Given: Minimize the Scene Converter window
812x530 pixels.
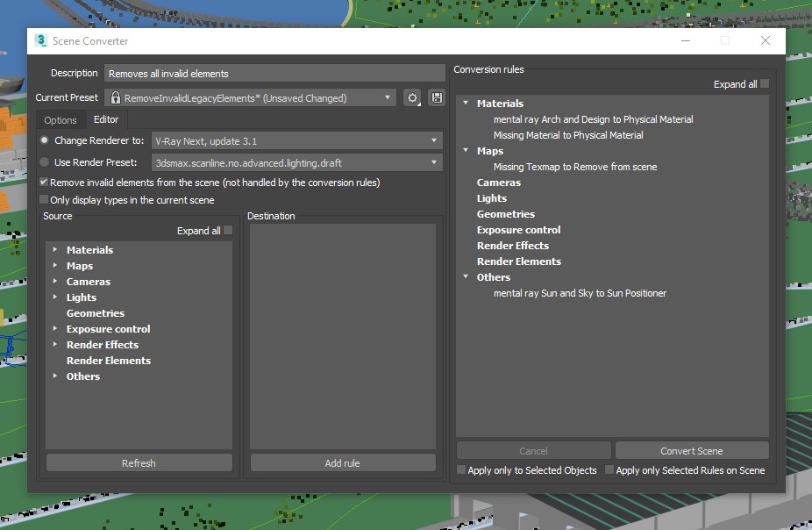Looking at the screenshot, I should pos(686,40).
